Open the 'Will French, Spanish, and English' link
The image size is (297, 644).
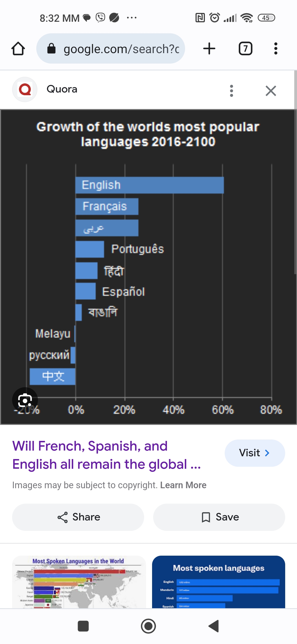pyautogui.click(x=107, y=455)
